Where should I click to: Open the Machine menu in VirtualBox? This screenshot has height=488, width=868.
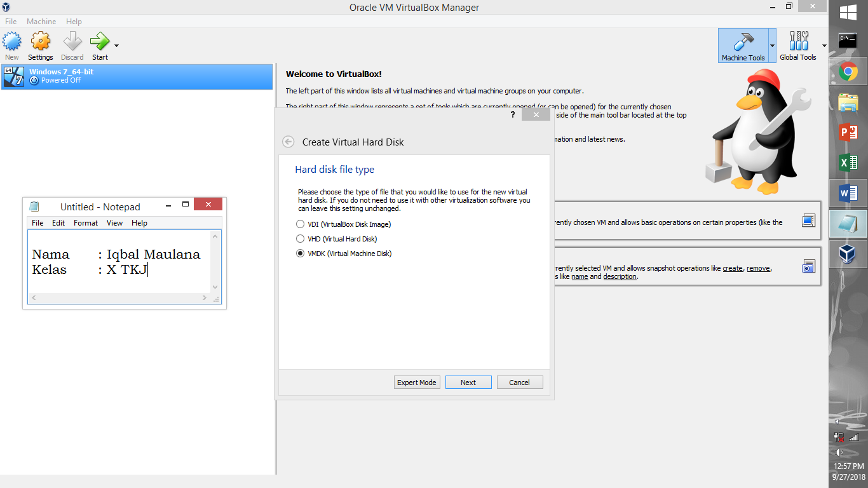(x=41, y=22)
